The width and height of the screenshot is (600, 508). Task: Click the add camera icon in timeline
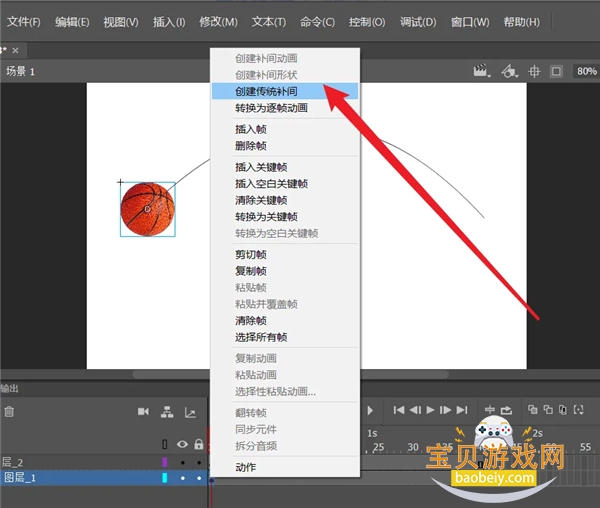143,412
